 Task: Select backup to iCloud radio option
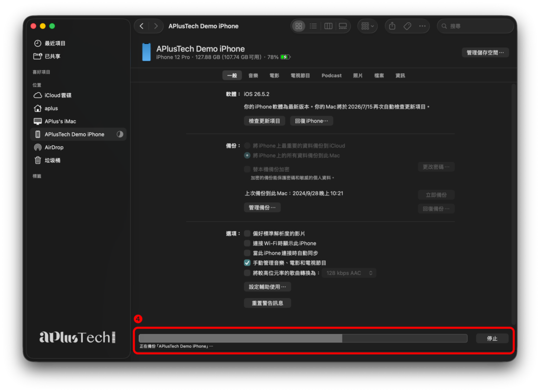[x=247, y=146]
